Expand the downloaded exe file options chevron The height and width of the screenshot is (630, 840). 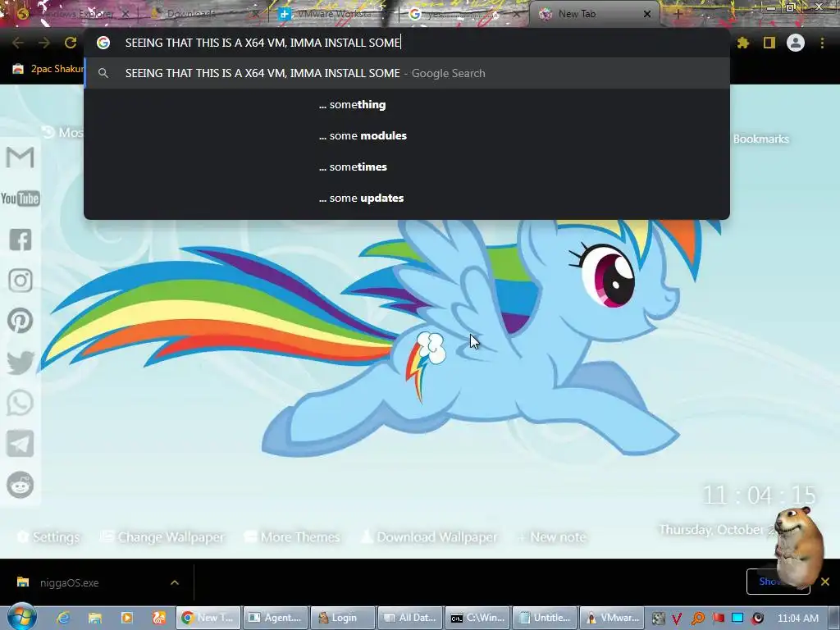[x=175, y=582]
